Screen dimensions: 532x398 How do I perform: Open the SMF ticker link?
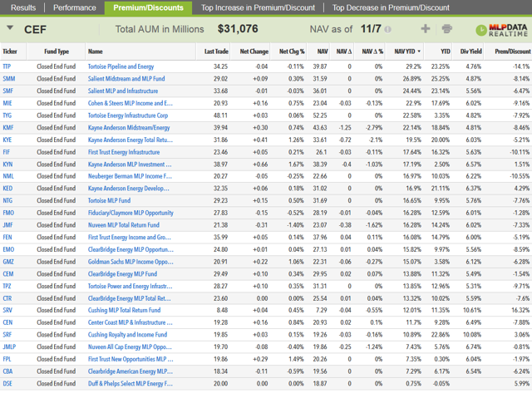click(7, 91)
